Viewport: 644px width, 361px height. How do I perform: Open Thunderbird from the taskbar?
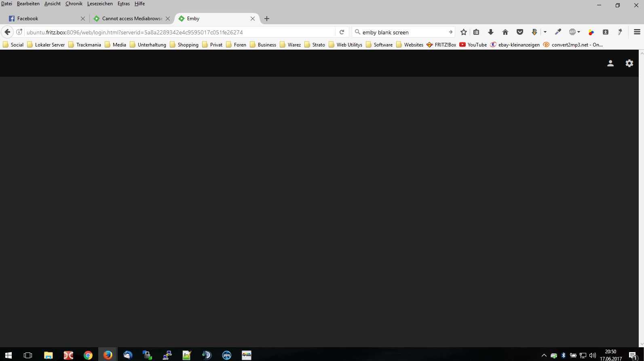pyautogui.click(x=128, y=355)
